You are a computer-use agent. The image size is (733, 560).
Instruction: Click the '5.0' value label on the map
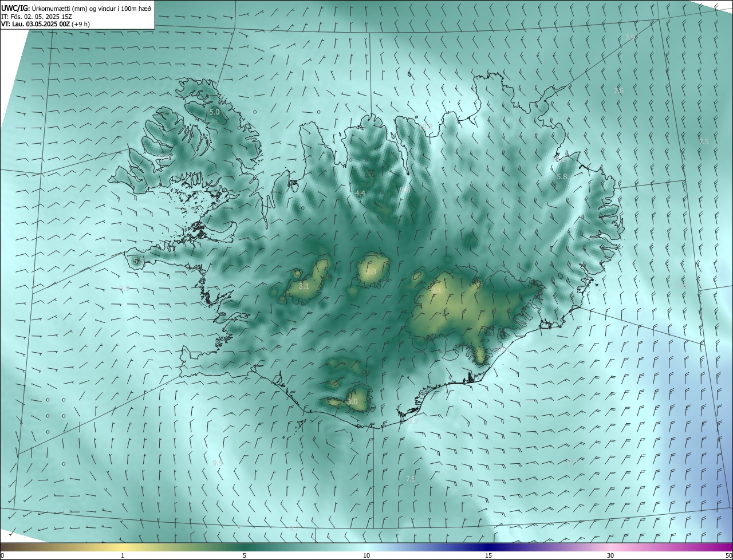(214, 112)
